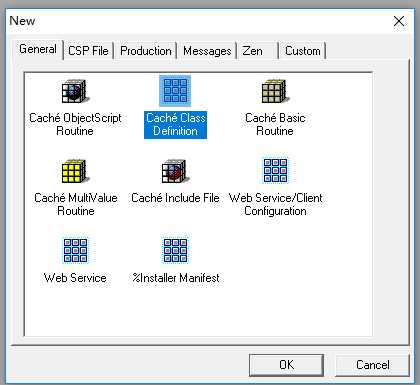
Task: Click the Cancel button
Action: tap(372, 365)
